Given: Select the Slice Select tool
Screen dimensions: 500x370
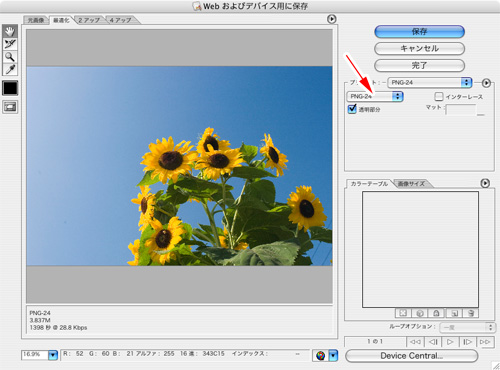Looking at the screenshot, I should click(10, 44).
